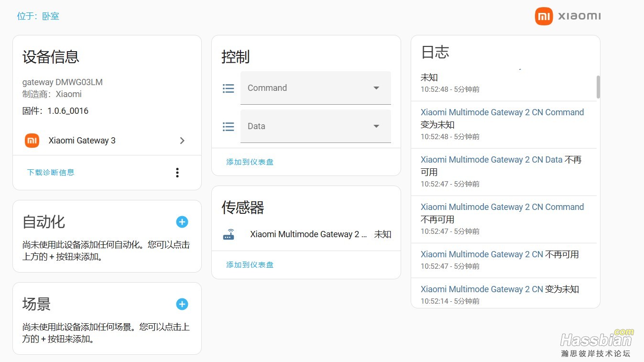
Task: Open log entry Command 变为未知
Action: 504,124
